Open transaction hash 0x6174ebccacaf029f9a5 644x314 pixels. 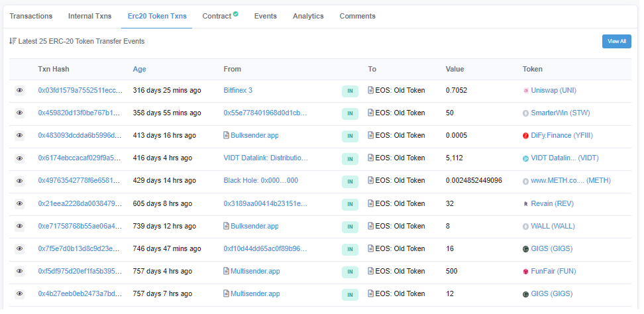pyautogui.click(x=80, y=158)
